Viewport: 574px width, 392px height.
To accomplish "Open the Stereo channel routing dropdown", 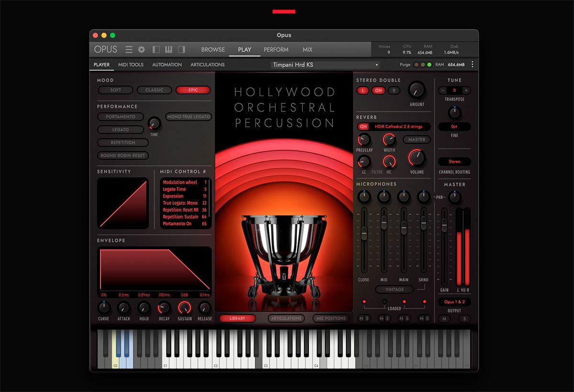I will (454, 162).
